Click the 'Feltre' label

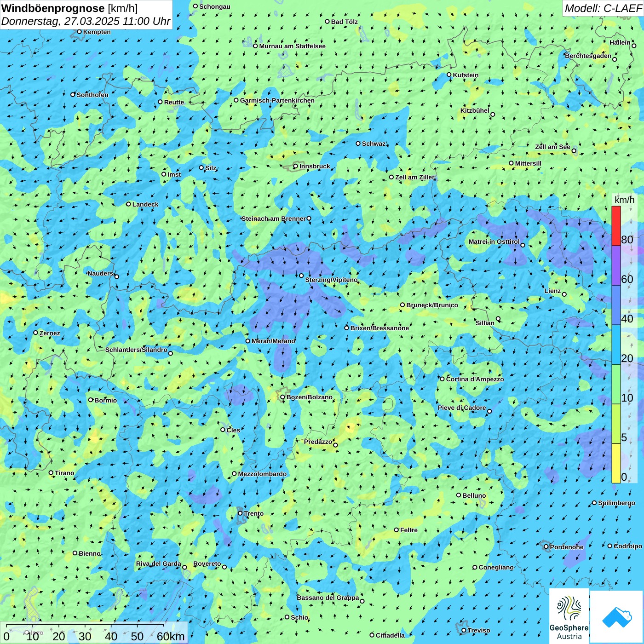tap(408, 530)
